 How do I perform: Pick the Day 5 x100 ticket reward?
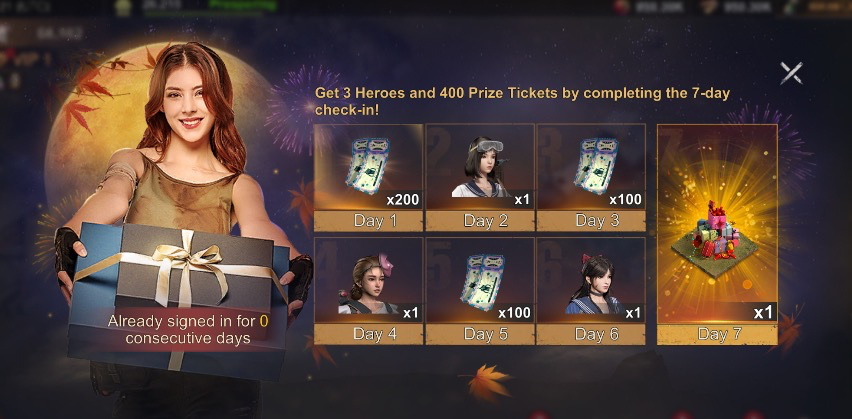[x=480, y=280]
